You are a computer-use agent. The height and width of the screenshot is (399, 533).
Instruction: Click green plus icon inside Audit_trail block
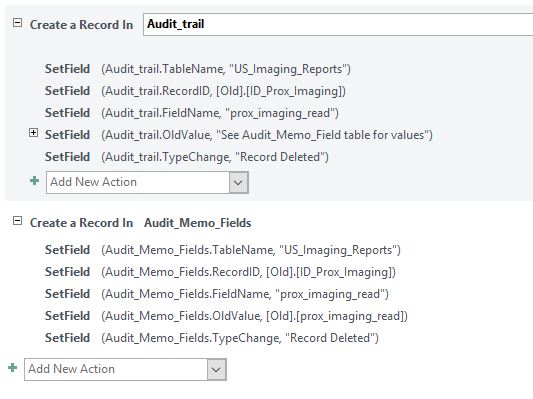click(34, 181)
